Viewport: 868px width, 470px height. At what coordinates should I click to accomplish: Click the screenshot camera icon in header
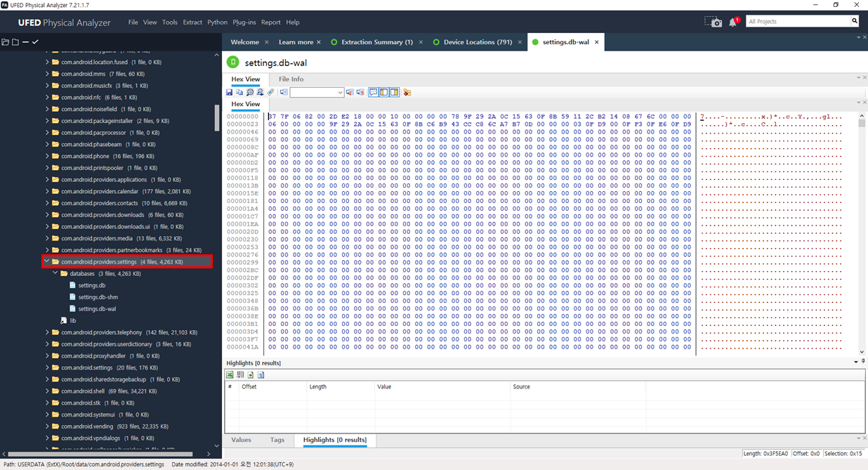coord(714,22)
